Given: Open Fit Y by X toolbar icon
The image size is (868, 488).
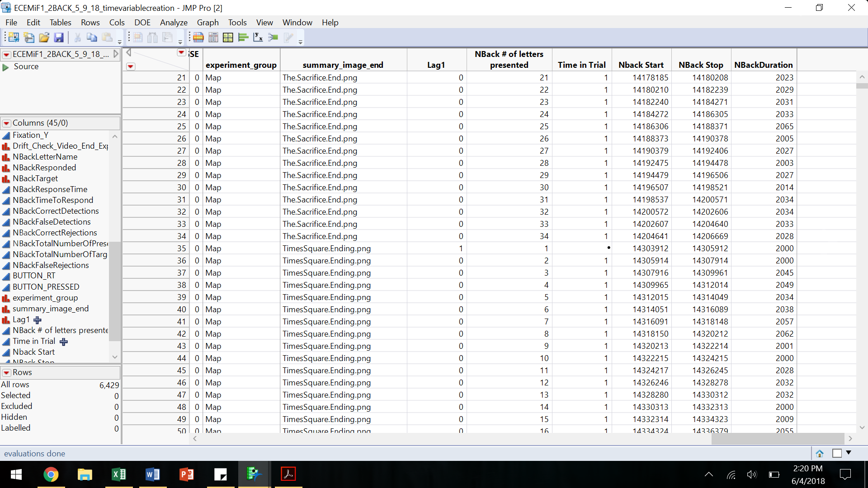Looking at the screenshot, I should [x=258, y=38].
